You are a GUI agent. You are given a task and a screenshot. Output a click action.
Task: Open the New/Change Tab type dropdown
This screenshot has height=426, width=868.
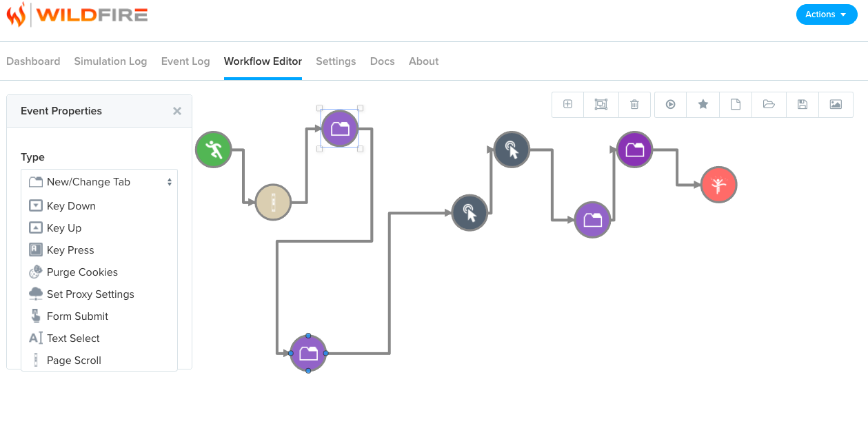99,182
